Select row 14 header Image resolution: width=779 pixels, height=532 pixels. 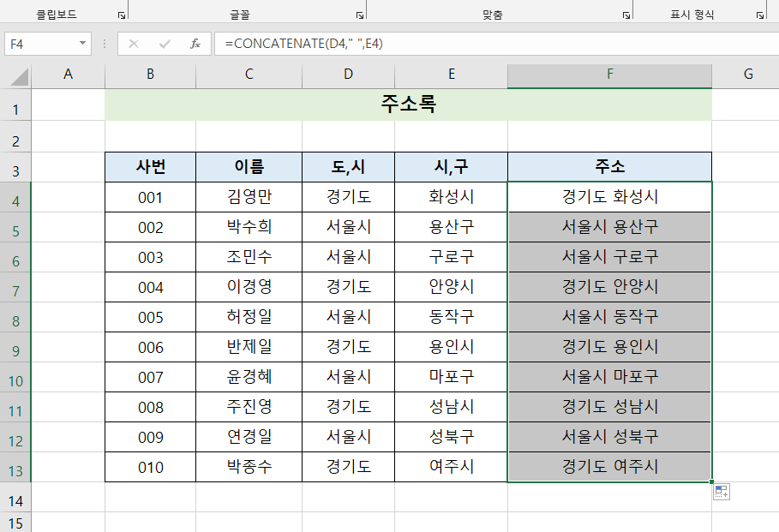coord(15,497)
